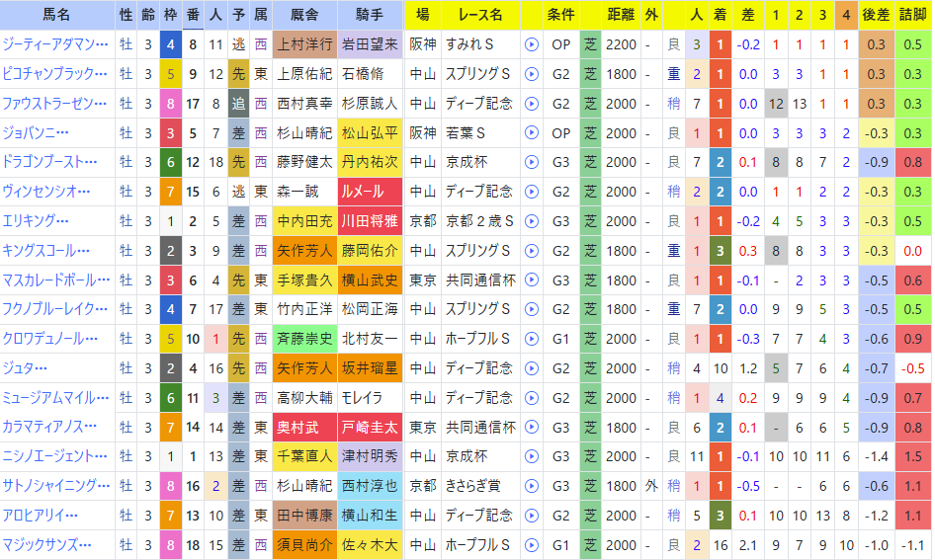Play the 京都2歳S race video icon
Screen dimensions: 935x560
[531, 221]
